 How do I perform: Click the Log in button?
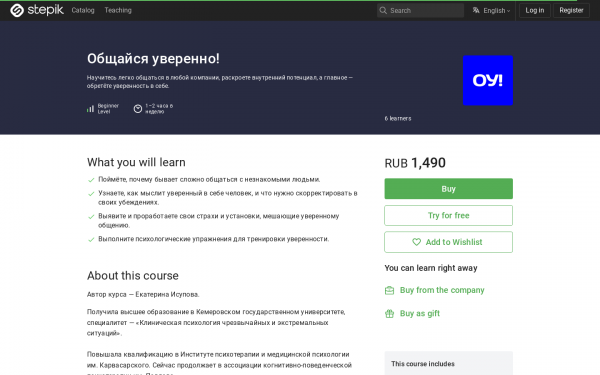pyautogui.click(x=535, y=10)
